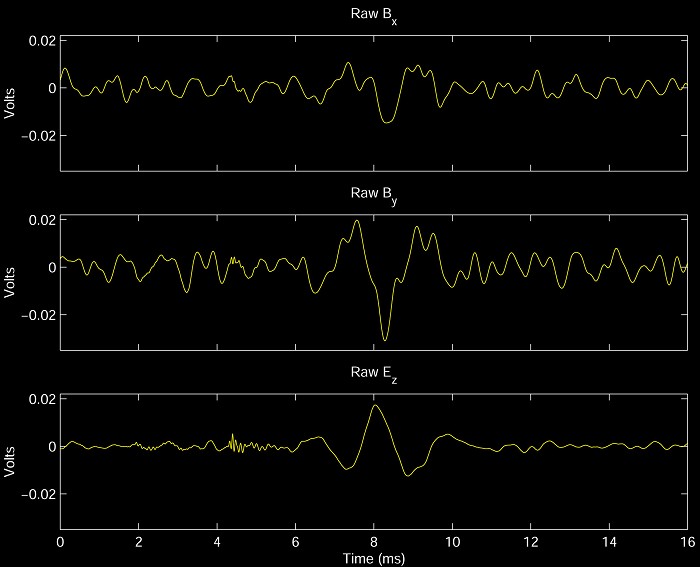700x567 pixels.
Task: Click the tallest peak of the Ez waveform
Action: 375,406
